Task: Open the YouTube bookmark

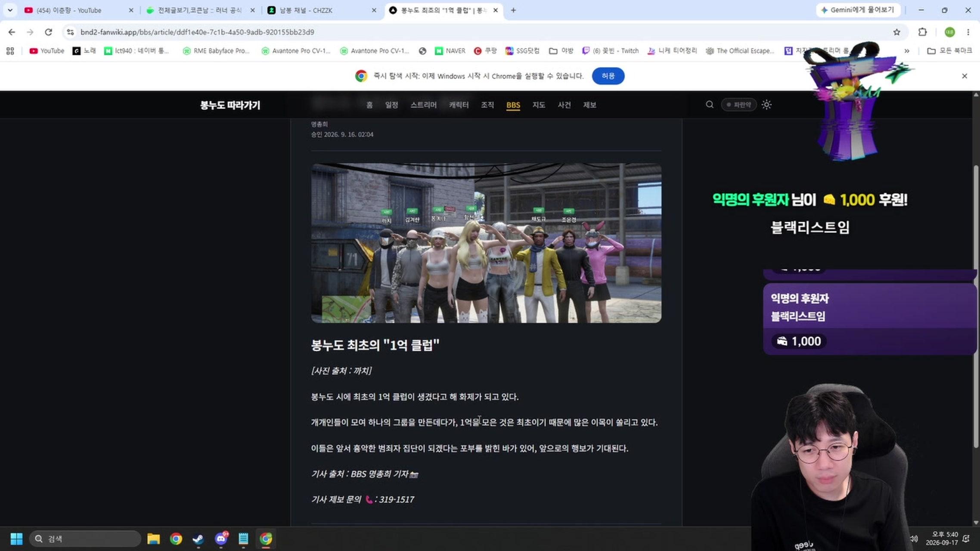Action: pos(47,51)
